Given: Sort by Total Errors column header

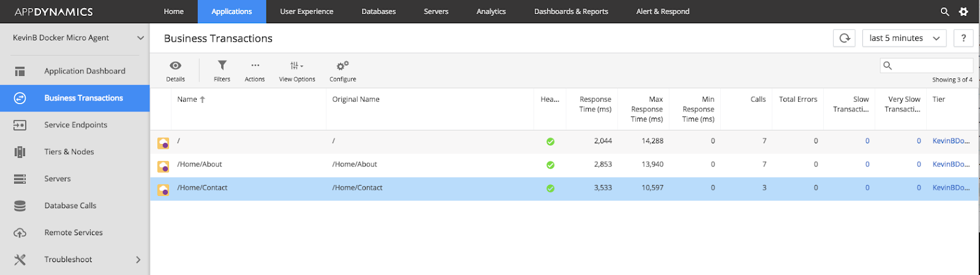Looking at the screenshot, I should pos(798,99).
